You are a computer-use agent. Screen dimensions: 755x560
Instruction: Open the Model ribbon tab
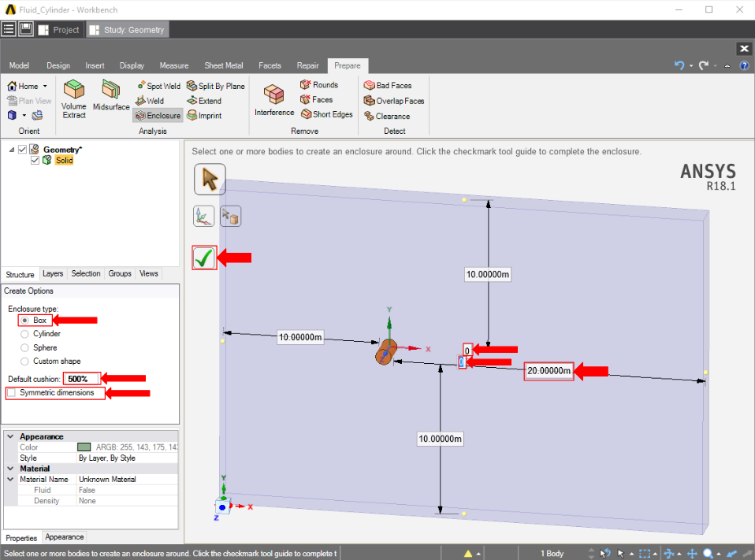19,65
